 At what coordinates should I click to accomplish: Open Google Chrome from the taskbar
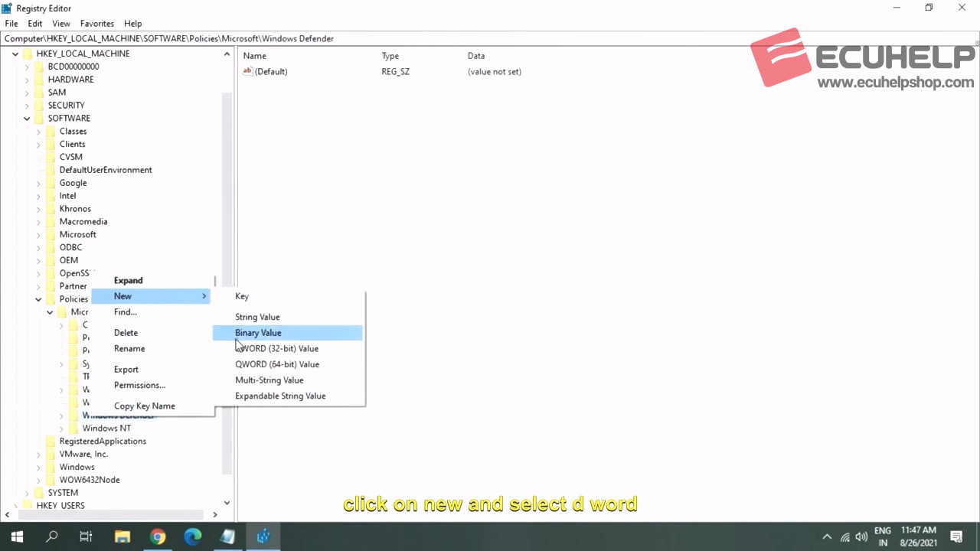pyautogui.click(x=158, y=536)
